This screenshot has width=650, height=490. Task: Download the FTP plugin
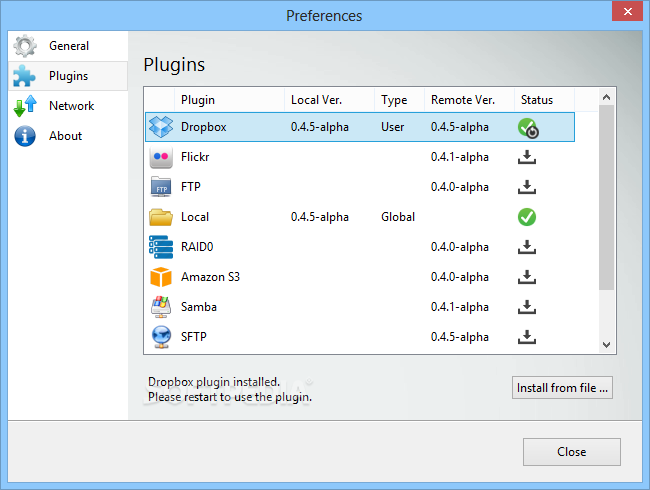tap(527, 187)
